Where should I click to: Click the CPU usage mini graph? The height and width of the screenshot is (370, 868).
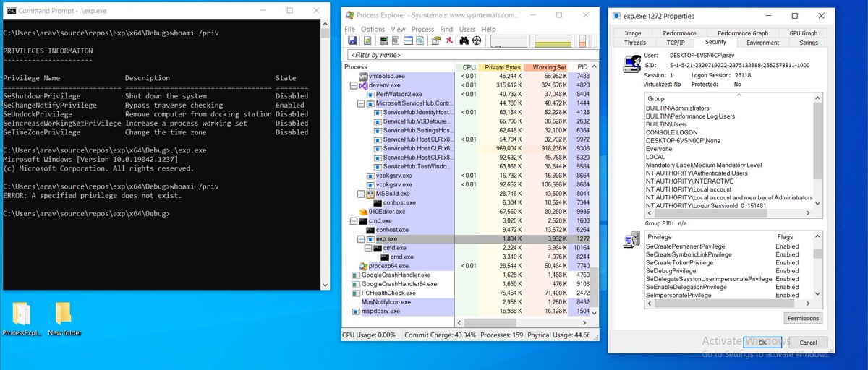tap(509, 41)
